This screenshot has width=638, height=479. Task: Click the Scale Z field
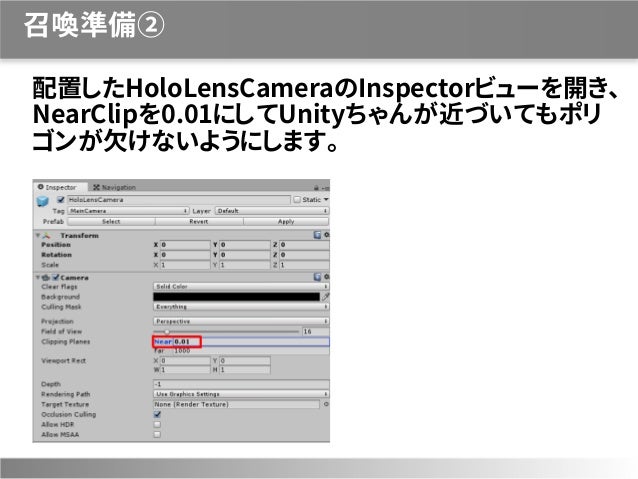pos(304,265)
